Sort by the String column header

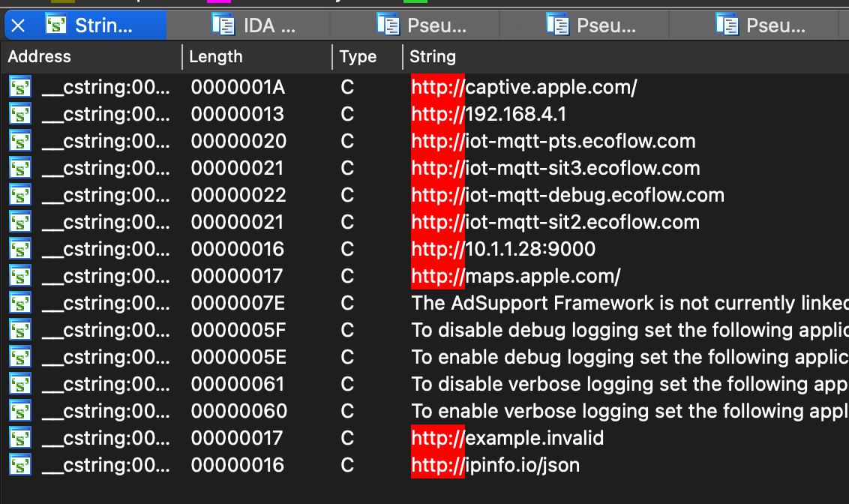(433, 56)
